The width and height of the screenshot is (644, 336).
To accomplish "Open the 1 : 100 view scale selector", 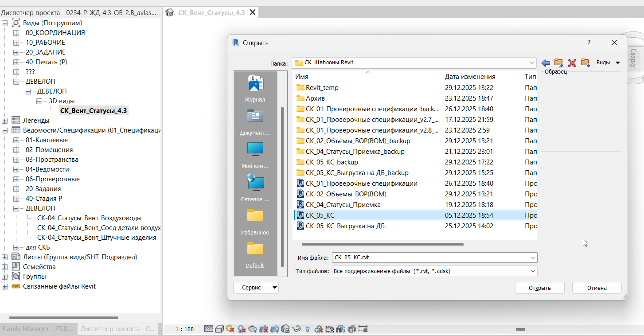I will pos(184,329).
